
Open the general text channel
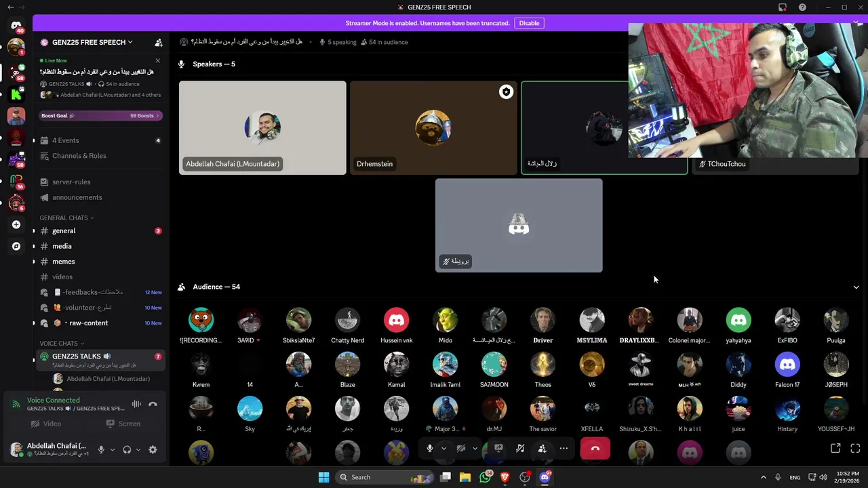[x=100, y=230]
